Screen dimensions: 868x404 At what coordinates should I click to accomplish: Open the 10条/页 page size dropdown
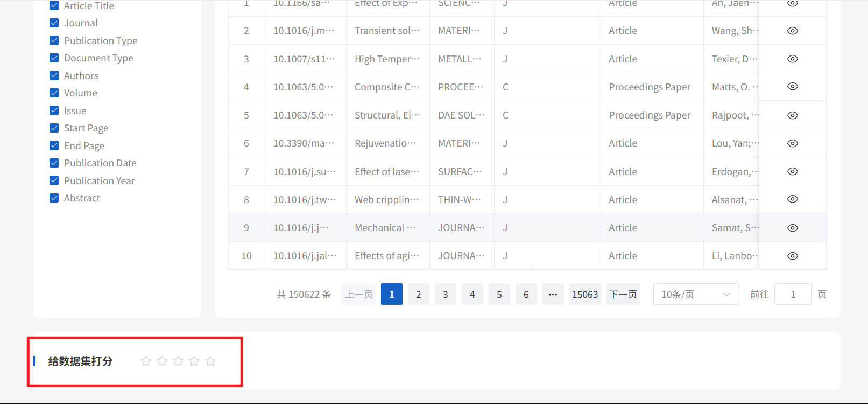coord(695,294)
